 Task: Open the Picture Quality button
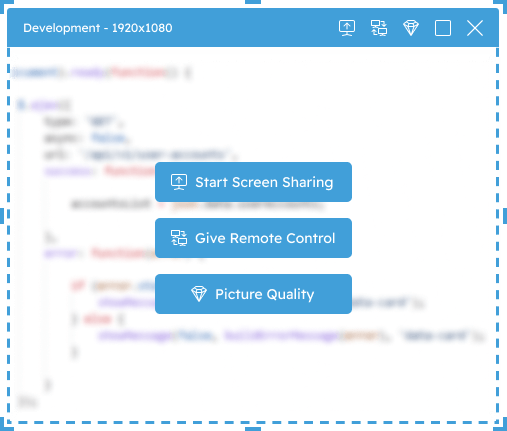(253, 294)
